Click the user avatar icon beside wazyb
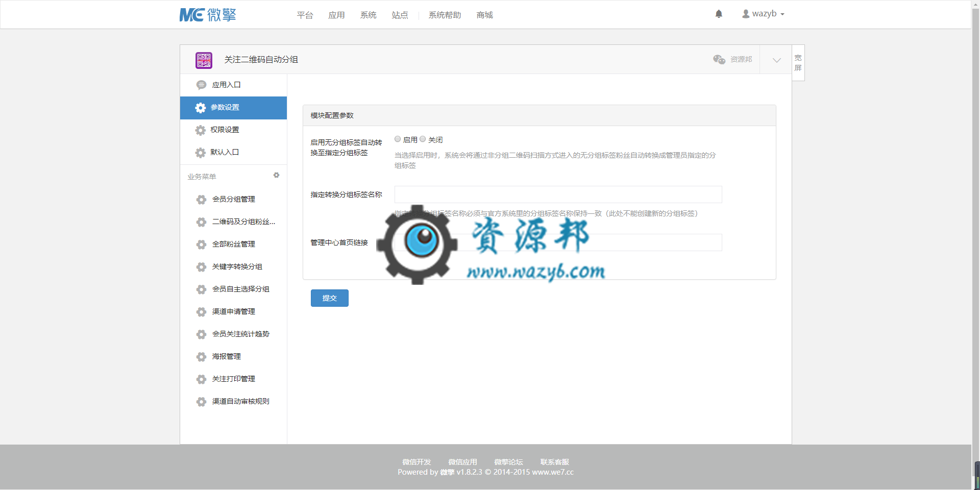This screenshot has width=980, height=490. (746, 14)
